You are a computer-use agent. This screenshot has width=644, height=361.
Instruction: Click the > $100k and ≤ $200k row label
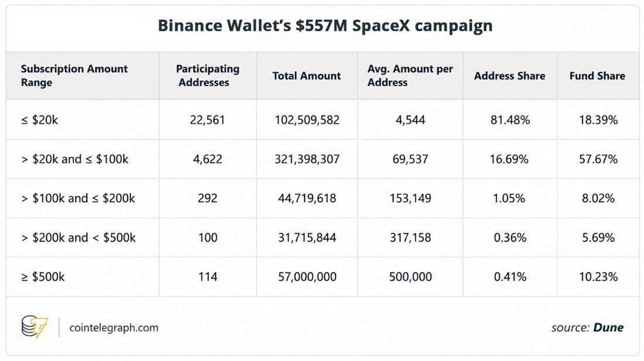(78, 198)
